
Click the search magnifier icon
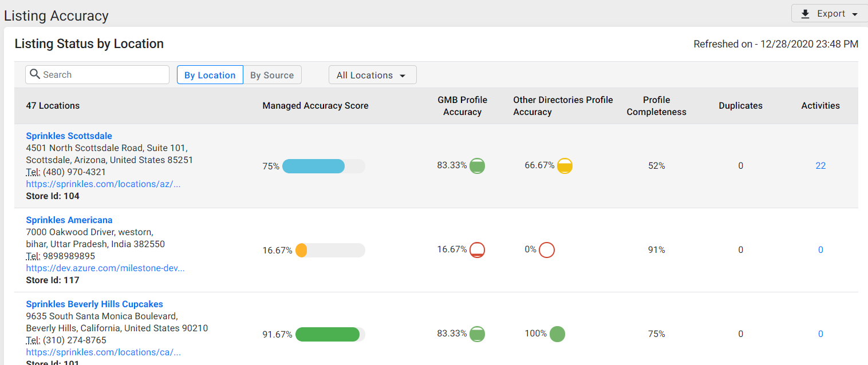(35, 74)
